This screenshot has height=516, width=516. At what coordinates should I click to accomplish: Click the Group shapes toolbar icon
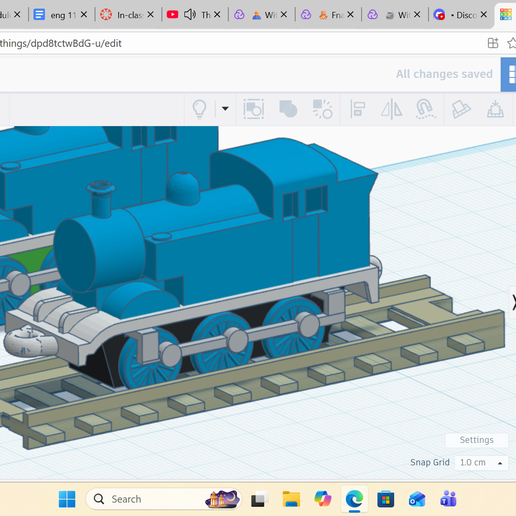pos(254,109)
